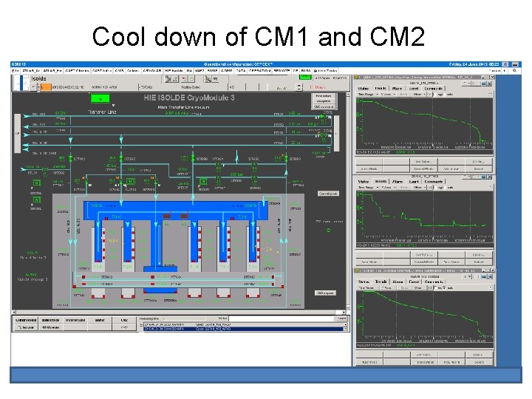The height and width of the screenshot is (399, 532).
Task: Click the right heater symbol on the blue vessel
Action: pyautogui.click(x=184, y=216)
